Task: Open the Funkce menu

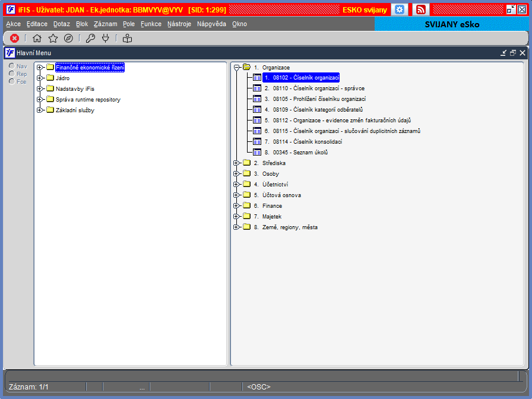Action: (151, 24)
